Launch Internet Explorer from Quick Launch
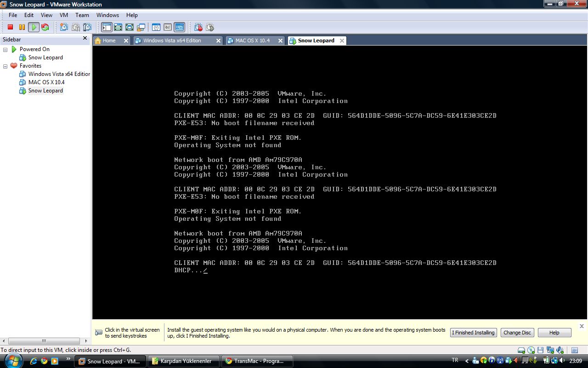588x368 pixels. pos(34,361)
